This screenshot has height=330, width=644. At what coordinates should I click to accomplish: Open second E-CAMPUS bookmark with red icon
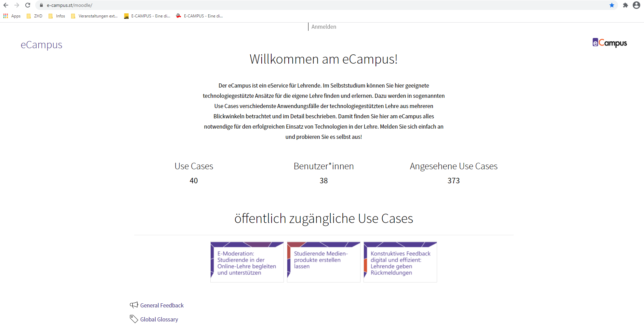tap(199, 16)
